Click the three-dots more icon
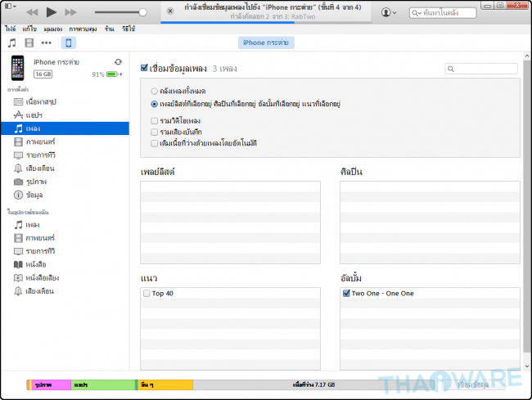 (47, 43)
